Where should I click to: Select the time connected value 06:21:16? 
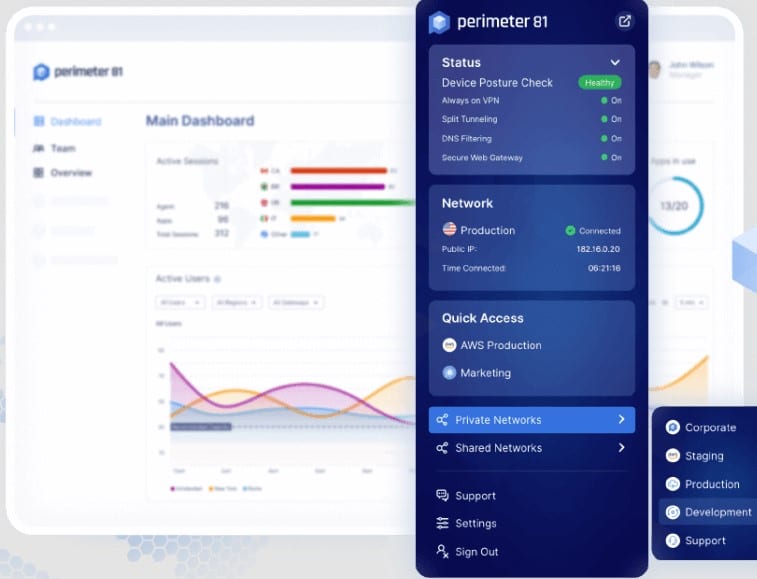coord(604,268)
